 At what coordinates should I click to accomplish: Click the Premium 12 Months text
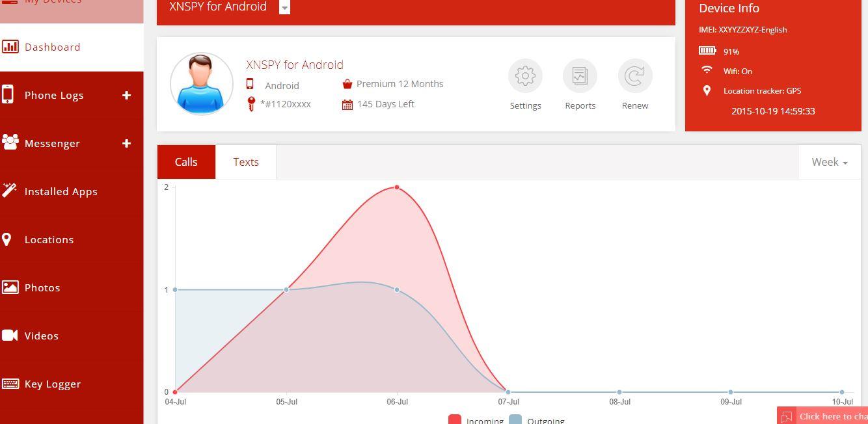point(400,84)
